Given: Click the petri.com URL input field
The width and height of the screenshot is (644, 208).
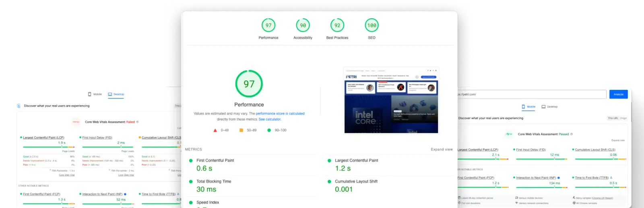Looking at the screenshot, I should click(531, 94).
